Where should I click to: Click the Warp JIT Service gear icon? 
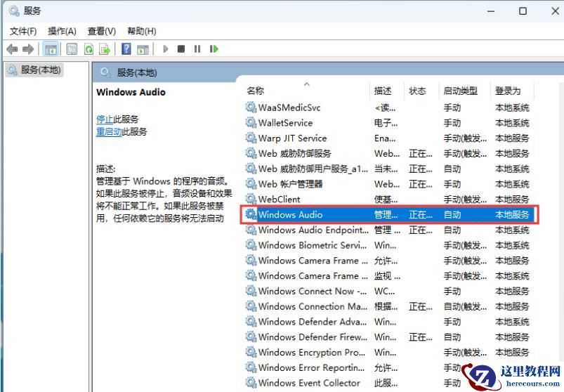251,138
